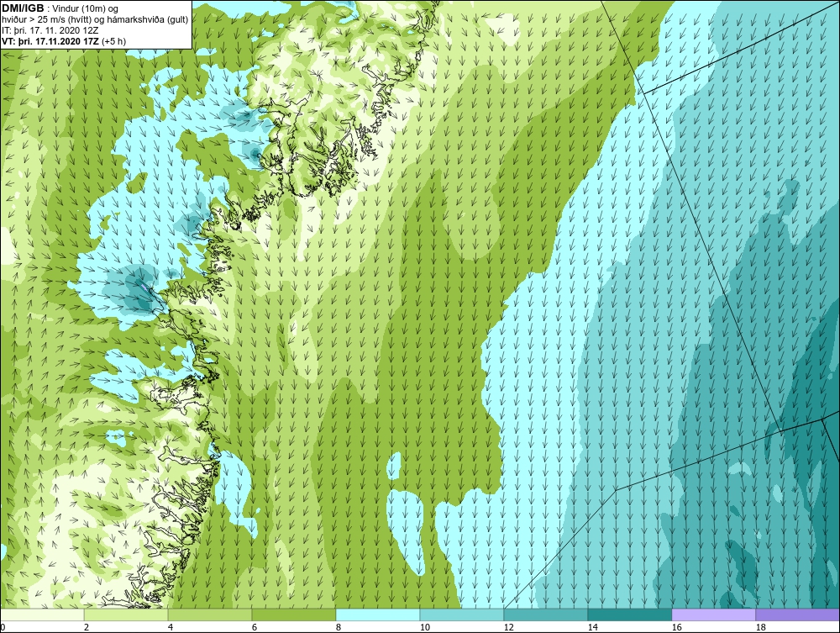Pick the light teal 10–12 m/s legend swatch
This screenshot has height=633, width=840.
click(x=462, y=615)
